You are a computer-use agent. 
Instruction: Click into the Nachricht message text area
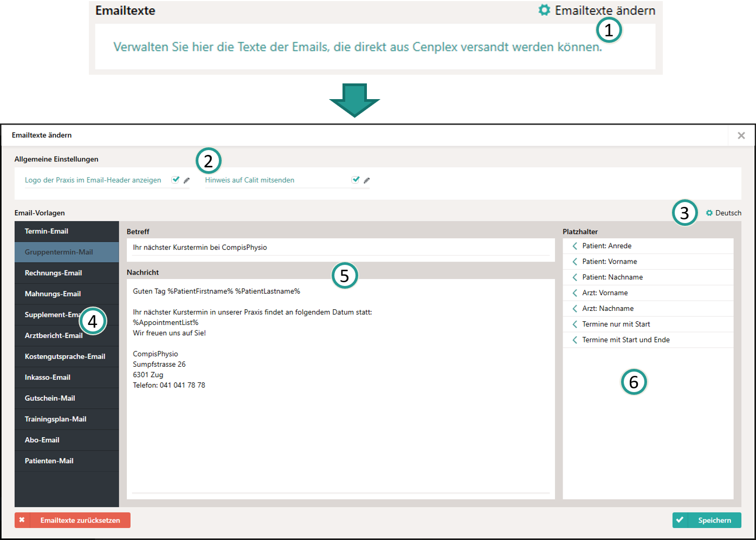point(341,389)
